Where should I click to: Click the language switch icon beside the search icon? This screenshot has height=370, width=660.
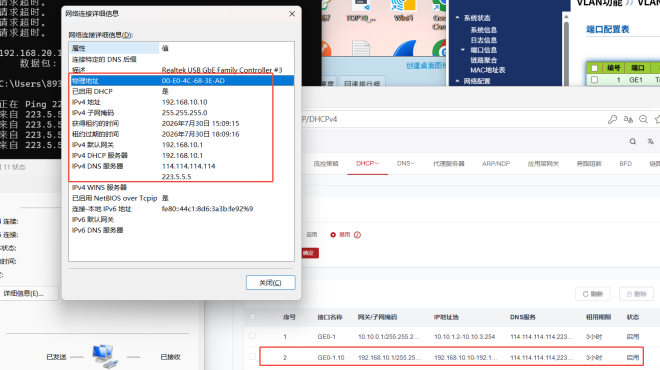650,142
